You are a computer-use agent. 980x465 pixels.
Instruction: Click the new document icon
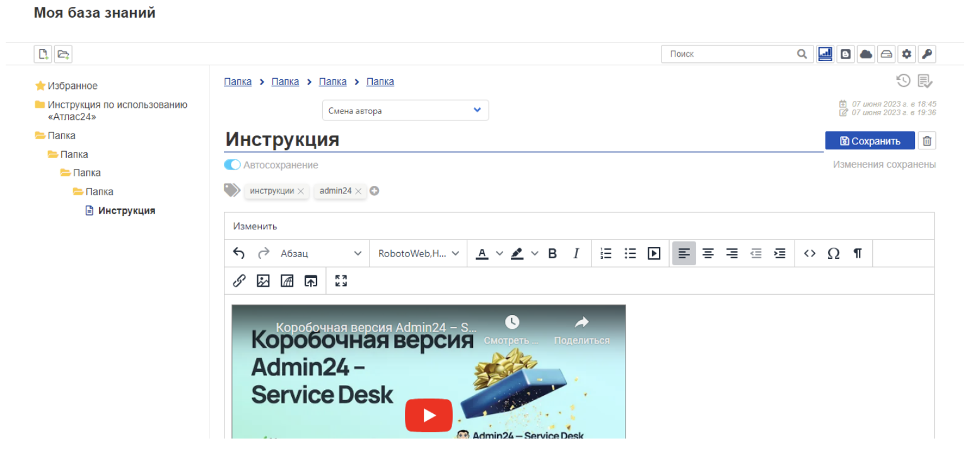(43, 54)
